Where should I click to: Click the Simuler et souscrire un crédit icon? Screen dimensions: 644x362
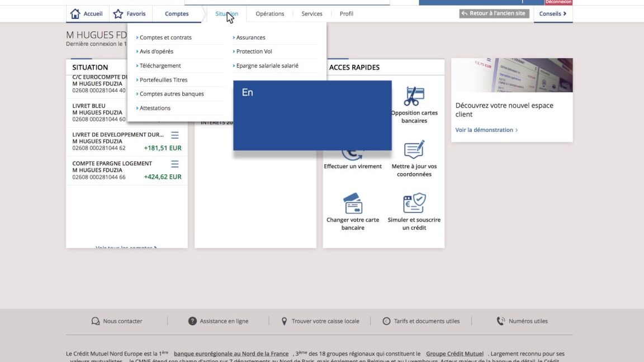(x=414, y=203)
